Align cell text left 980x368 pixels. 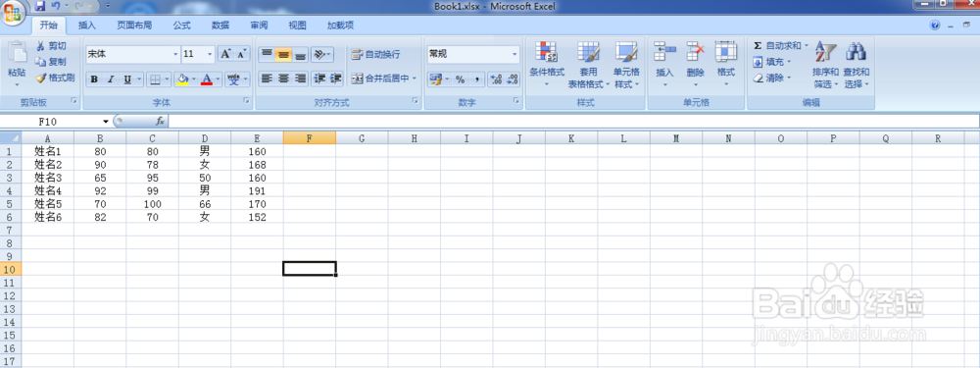click(x=267, y=79)
